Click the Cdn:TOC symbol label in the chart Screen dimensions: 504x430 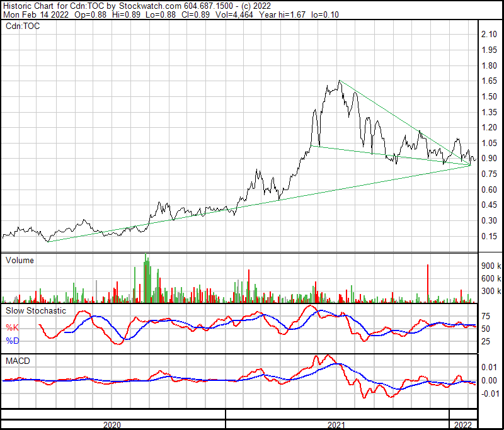click(23, 26)
